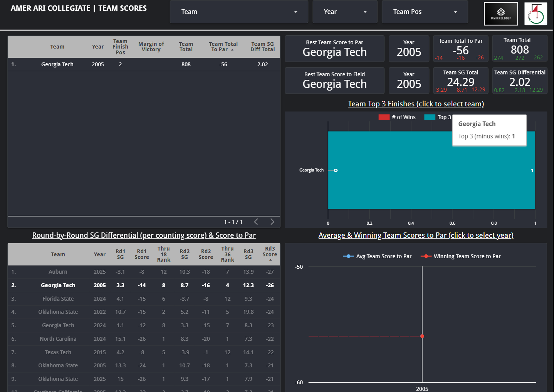Click the MikkelGolf logo
This screenshot has height=392, width=554.
[501, 14]
